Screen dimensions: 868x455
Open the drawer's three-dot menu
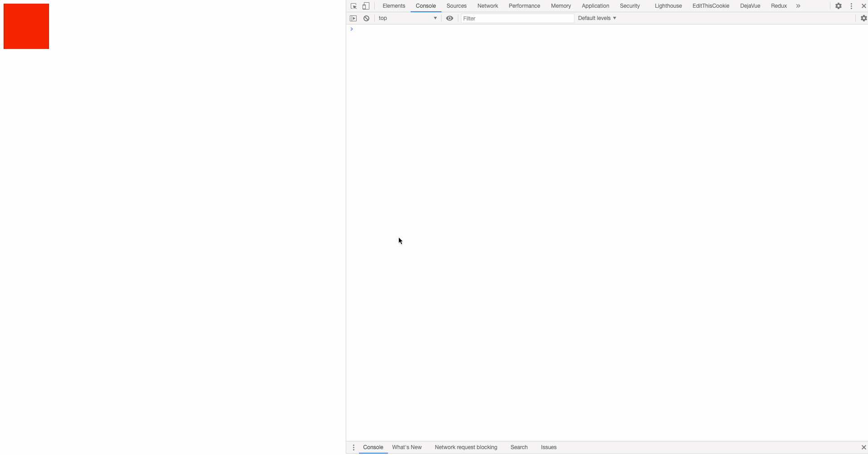click(353, 447)
